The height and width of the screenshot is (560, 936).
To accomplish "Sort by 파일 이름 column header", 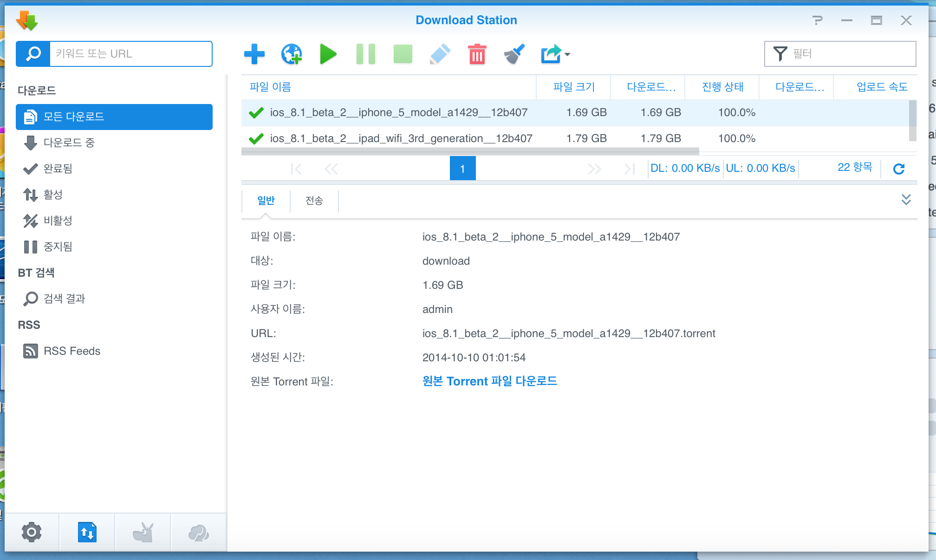I will point(389,87).
